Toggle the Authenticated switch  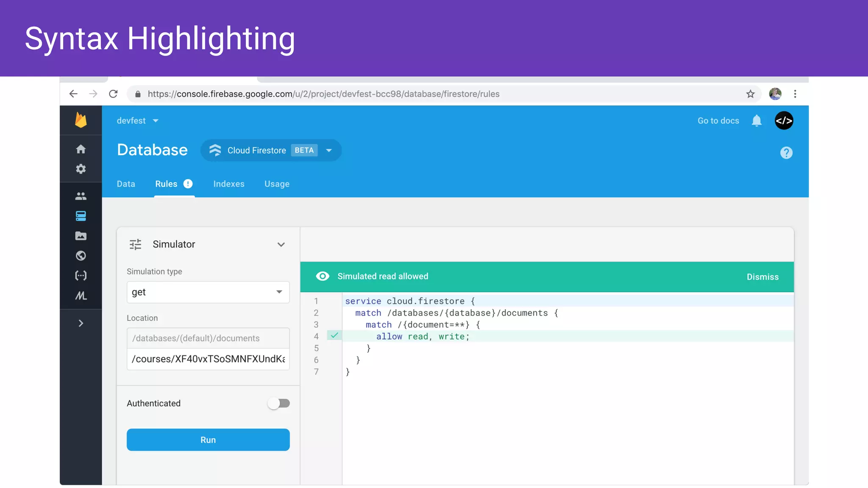tap(279, 403)
